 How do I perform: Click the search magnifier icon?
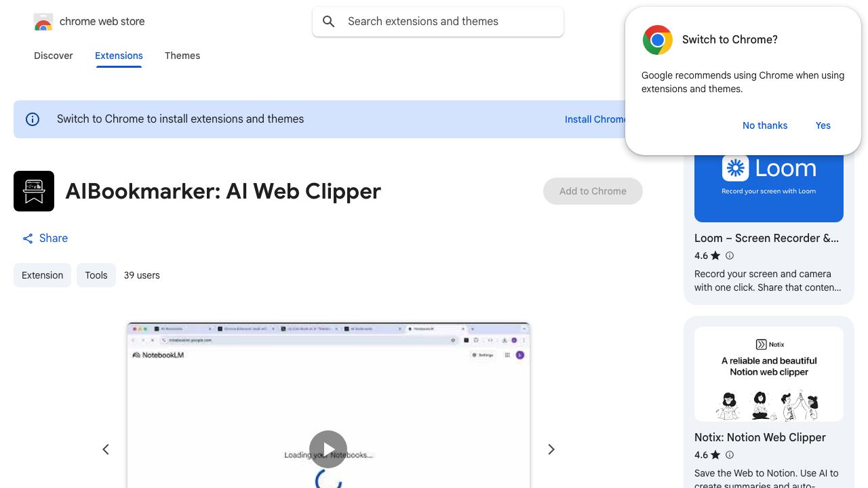tap(329, 22)
